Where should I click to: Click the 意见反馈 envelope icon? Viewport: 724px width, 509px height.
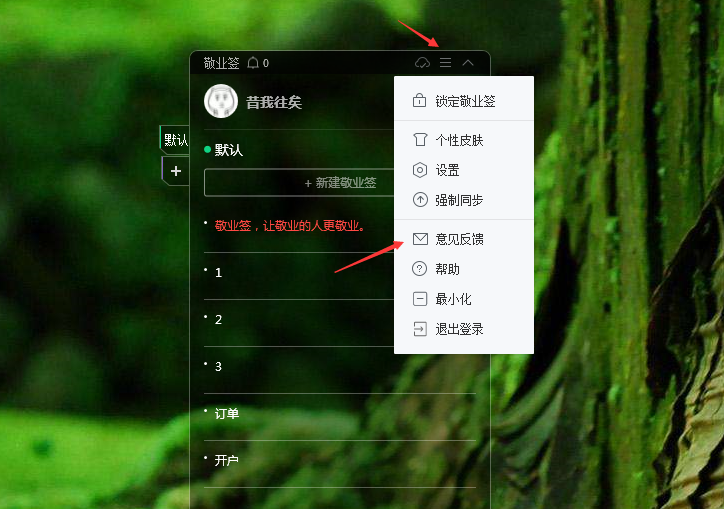[420, 239]
